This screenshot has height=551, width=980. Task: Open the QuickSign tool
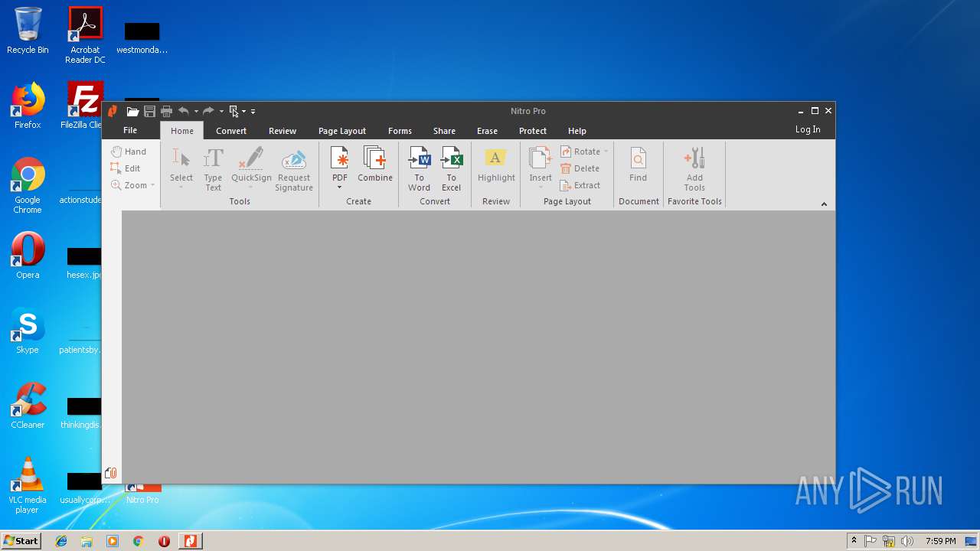pyautogui.click(x=251, y=168)
